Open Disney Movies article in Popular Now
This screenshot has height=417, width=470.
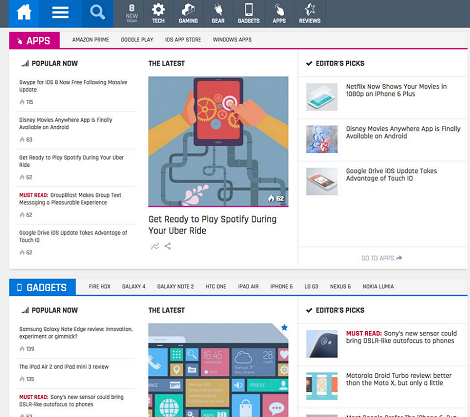coord(66,123)
